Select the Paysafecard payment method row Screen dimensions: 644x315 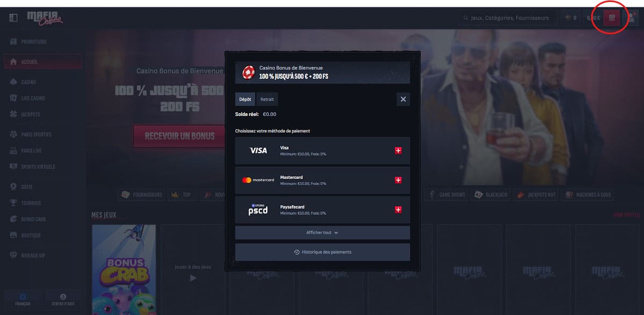point(322,210)
